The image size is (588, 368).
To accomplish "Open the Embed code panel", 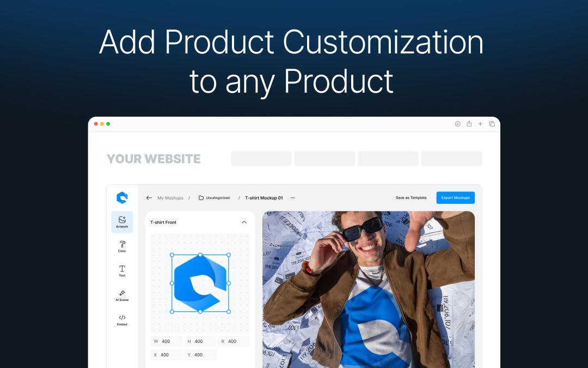I will pyautogui.click(x=122, y=319).
